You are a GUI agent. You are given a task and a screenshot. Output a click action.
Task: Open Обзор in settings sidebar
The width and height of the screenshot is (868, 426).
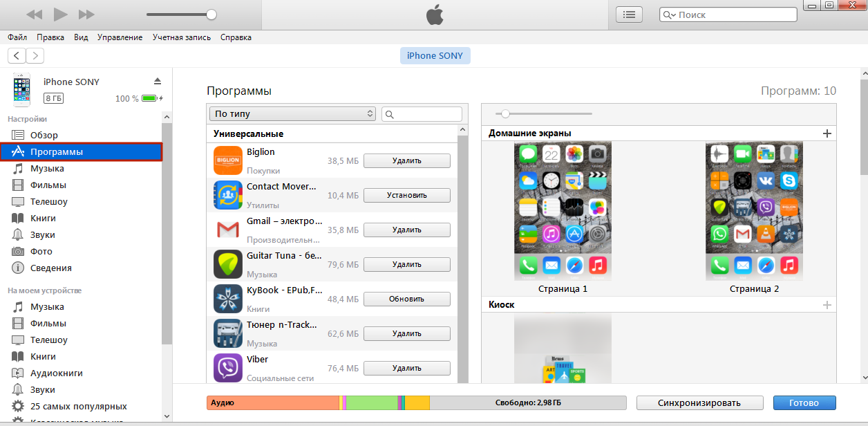coord(81,135)
